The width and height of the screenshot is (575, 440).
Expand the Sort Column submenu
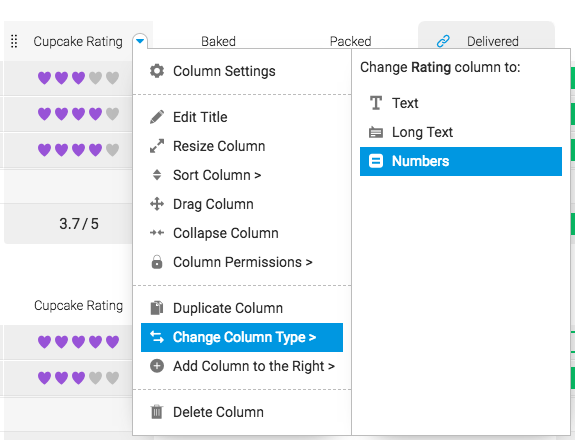pyautogui.click(x=216, y=175)
